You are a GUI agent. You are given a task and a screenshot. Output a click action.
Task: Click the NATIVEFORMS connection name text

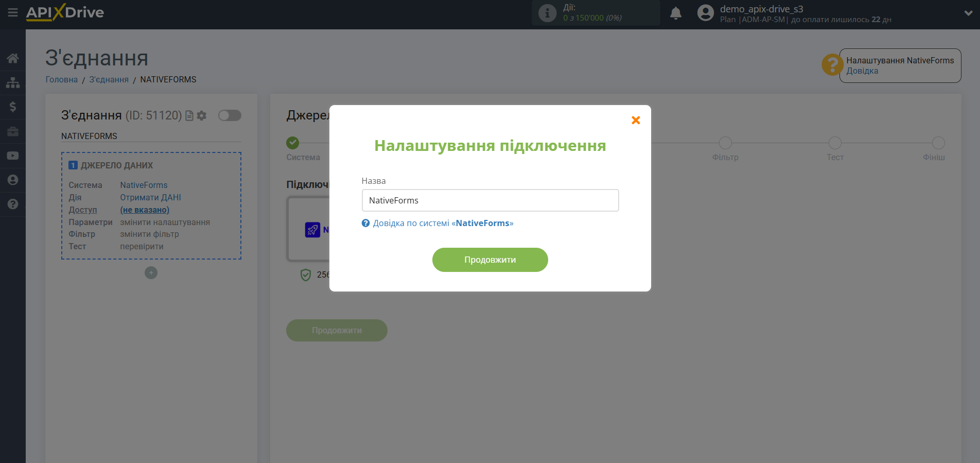89,136
